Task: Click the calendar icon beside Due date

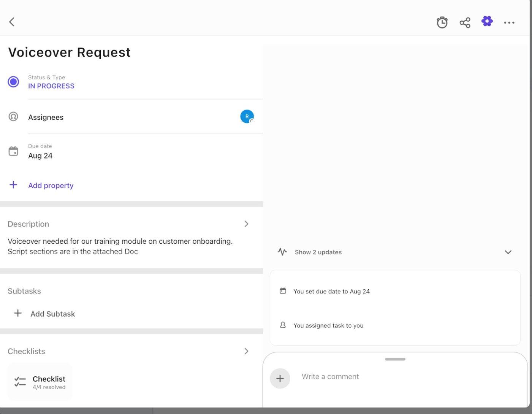Action: coord(13,151)
